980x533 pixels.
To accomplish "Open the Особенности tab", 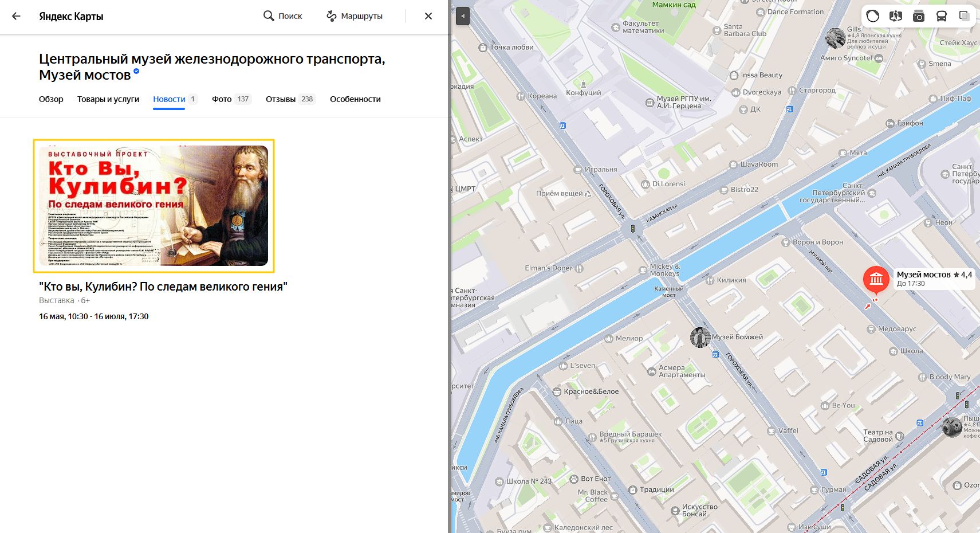I will tap(355, 99).
